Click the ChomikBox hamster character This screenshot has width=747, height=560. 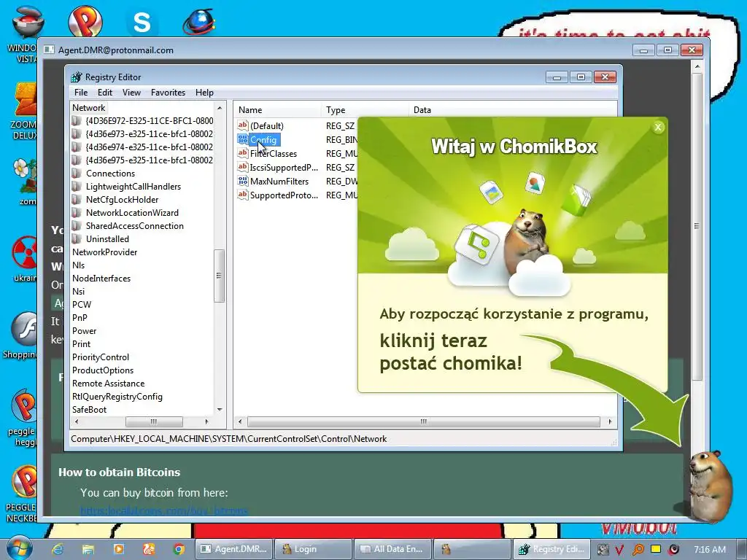711,485
